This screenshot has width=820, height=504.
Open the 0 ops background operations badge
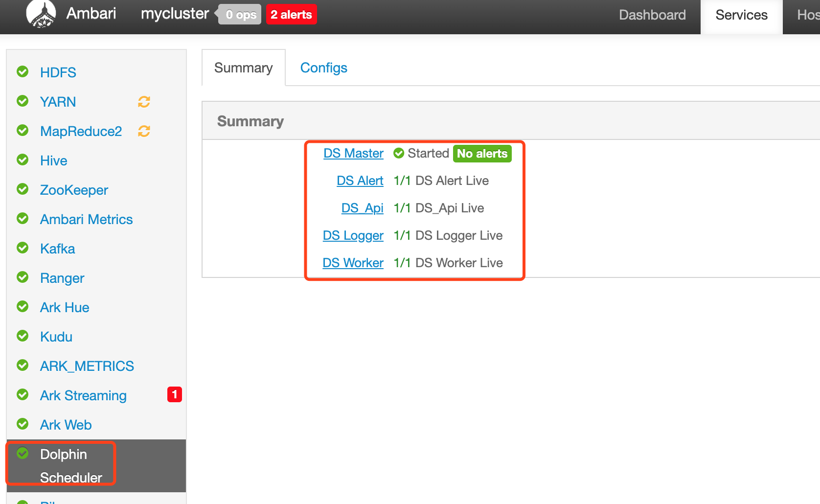[x=240, y=15]
